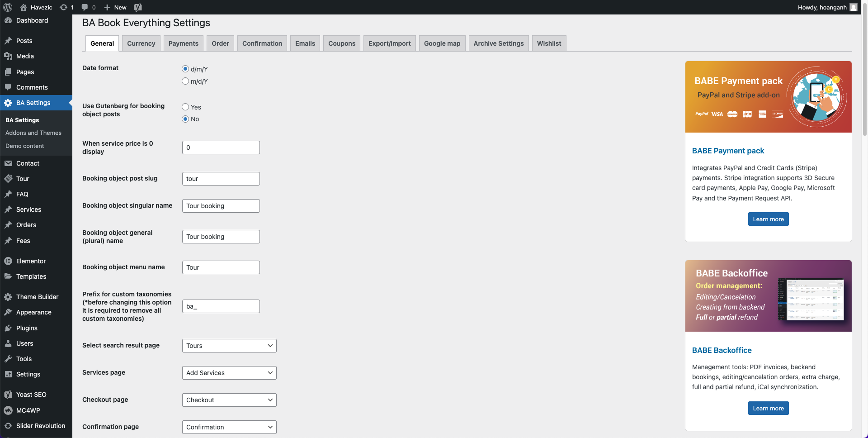Select m/d/Y date format
The width and height of the screenshot is (868, 438).
point(185,81)
